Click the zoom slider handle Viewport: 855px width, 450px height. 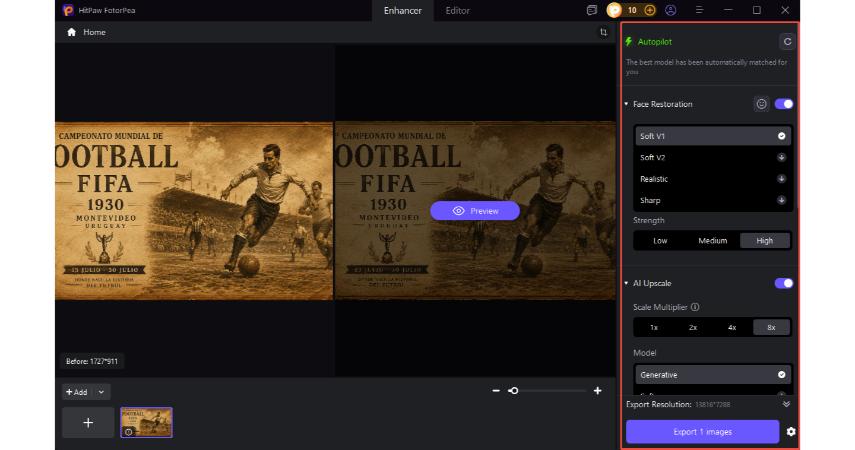coord(514,391)
